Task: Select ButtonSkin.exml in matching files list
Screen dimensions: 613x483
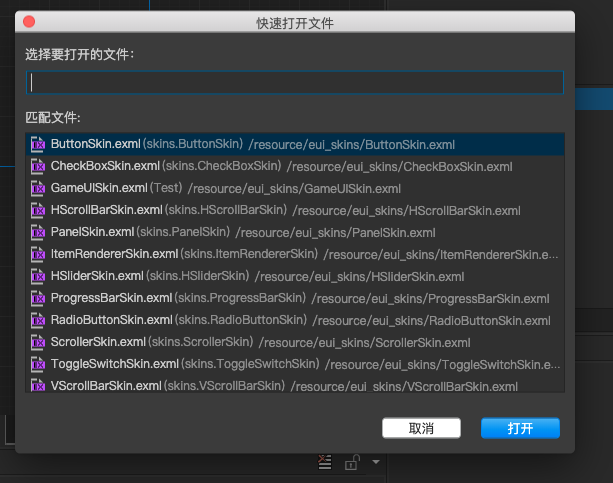Action: tap(295, 144)
